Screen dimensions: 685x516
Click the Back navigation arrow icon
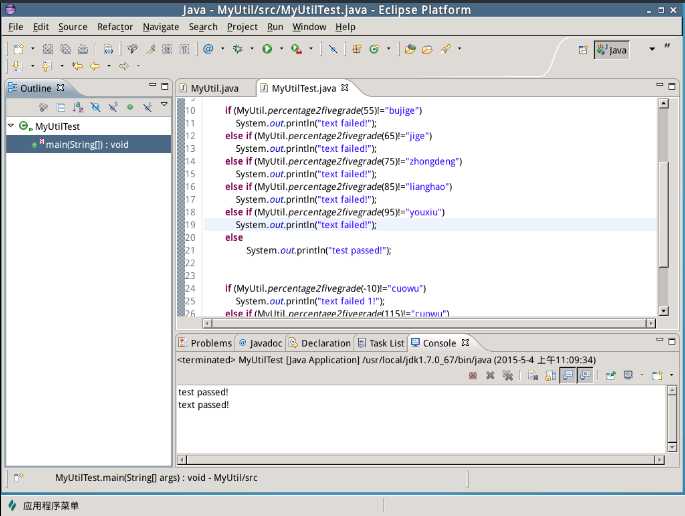pos(94,66)
